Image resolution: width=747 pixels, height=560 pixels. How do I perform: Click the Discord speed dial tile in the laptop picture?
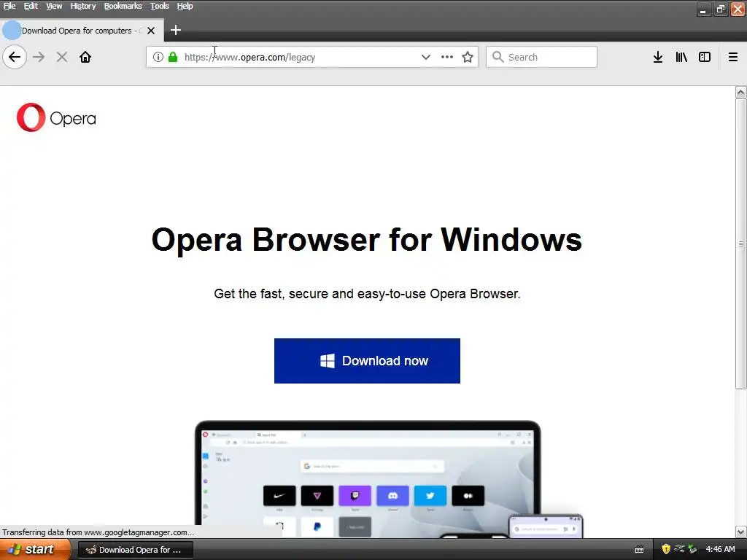coord(392,496)
